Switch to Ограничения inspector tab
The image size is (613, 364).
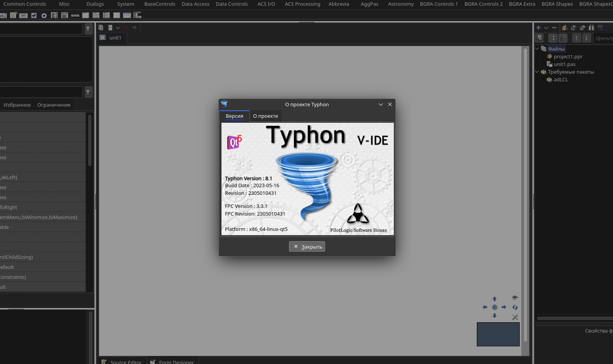coord(54,105)
